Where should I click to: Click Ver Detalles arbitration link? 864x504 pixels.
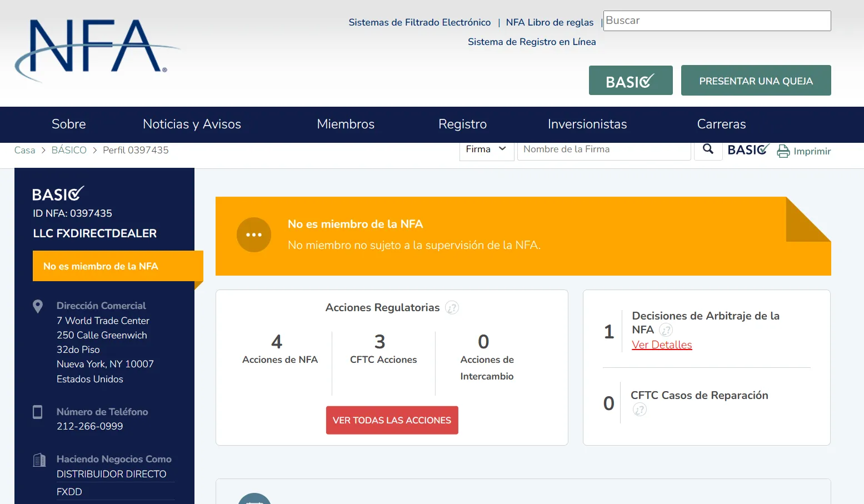click(x=662, y=345)
